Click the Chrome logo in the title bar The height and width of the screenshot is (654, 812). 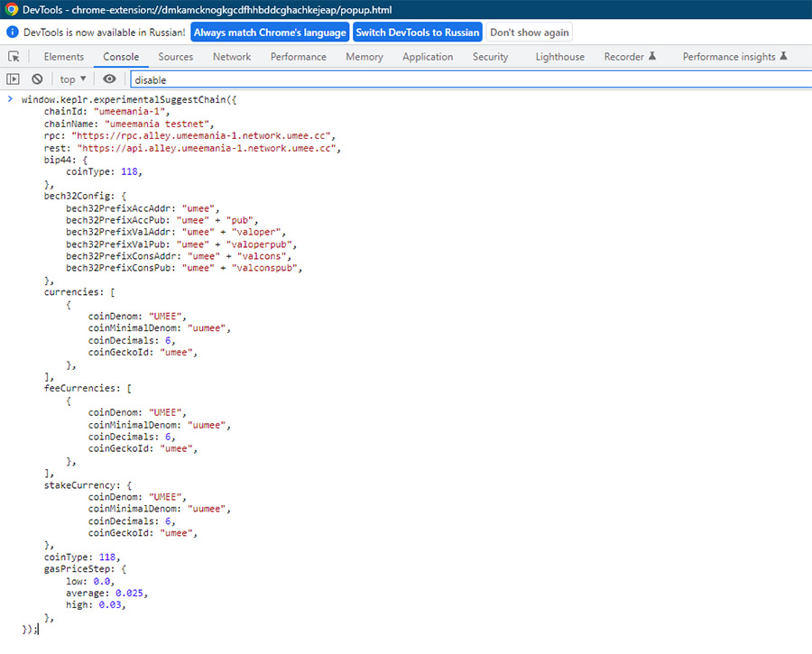click(x=12, y=9)
